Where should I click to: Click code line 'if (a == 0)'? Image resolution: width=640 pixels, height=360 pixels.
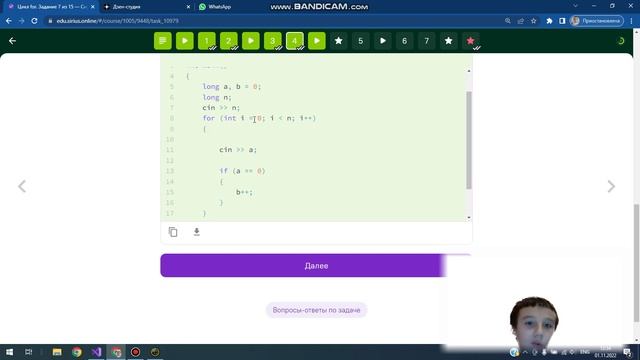pos(242,171)
